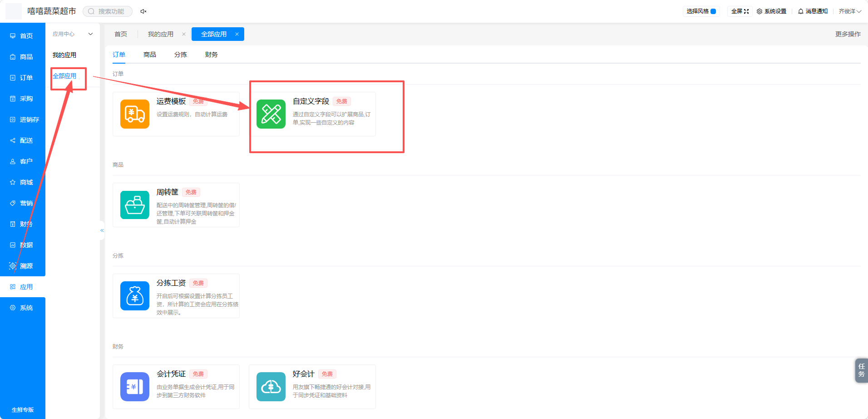Screen dimensions: 868x419
Task: Open 消息通知 bell notifications
Action: pyautogui.click(x=813, y=11)
